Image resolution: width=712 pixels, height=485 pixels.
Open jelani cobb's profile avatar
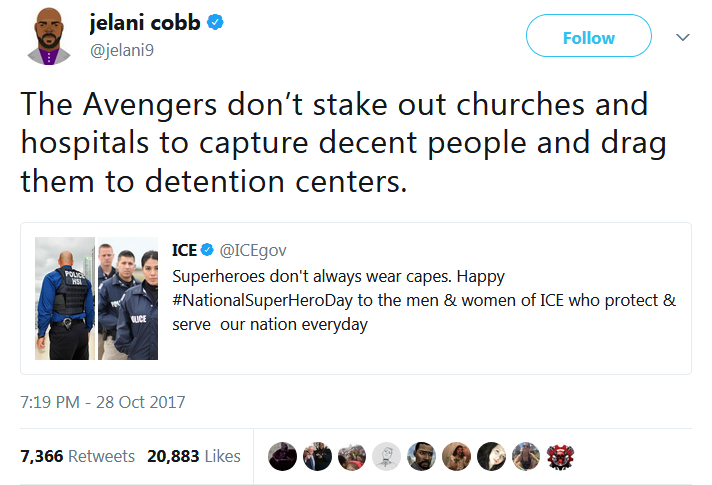point(43,38)
